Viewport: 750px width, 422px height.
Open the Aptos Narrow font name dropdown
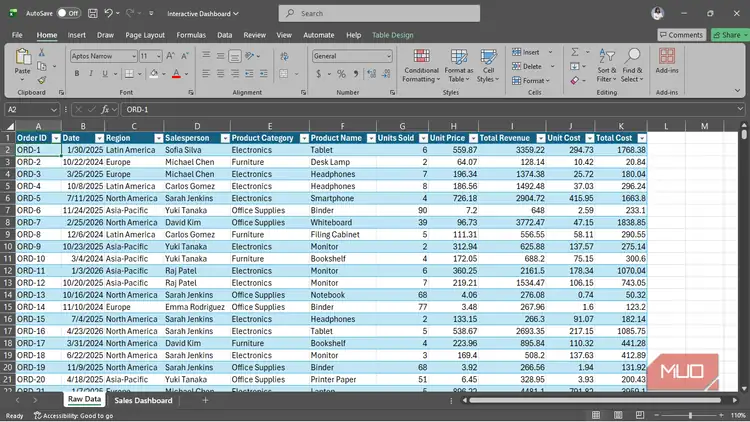point(134,56)
